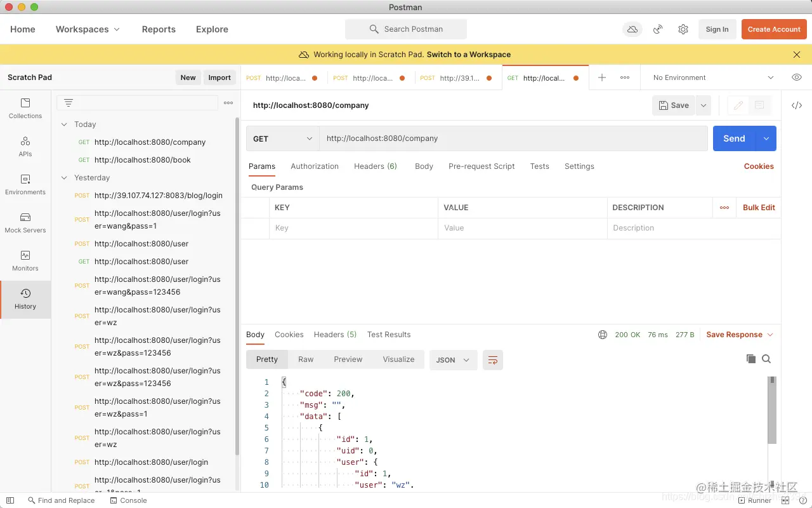The height and width of the screenshot is (508, 812).
Task: Copy the response body to clipboard
Action: [751, 359]
